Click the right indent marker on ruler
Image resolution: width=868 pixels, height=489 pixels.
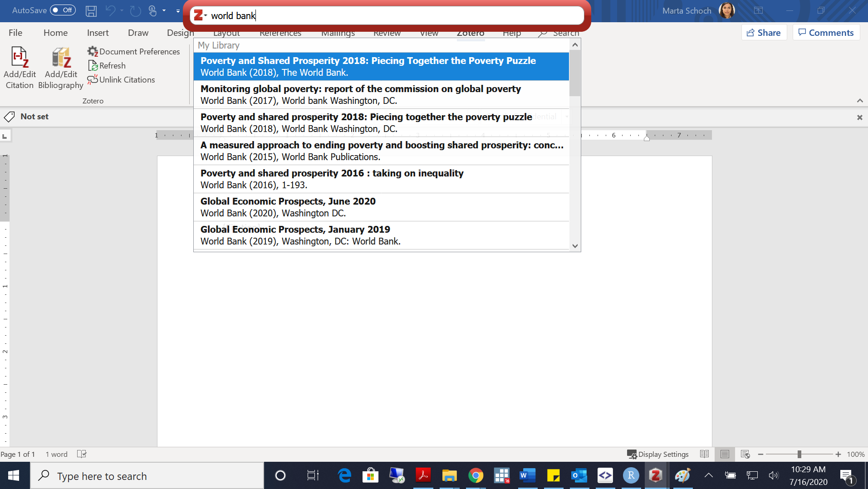click(647, 138)
